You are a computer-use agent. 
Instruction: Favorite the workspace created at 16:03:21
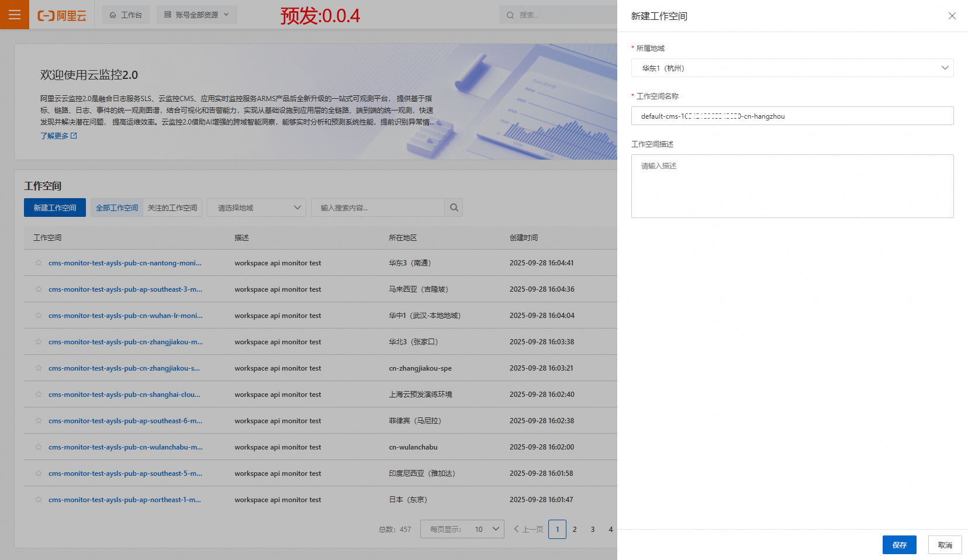coord(39,368)
